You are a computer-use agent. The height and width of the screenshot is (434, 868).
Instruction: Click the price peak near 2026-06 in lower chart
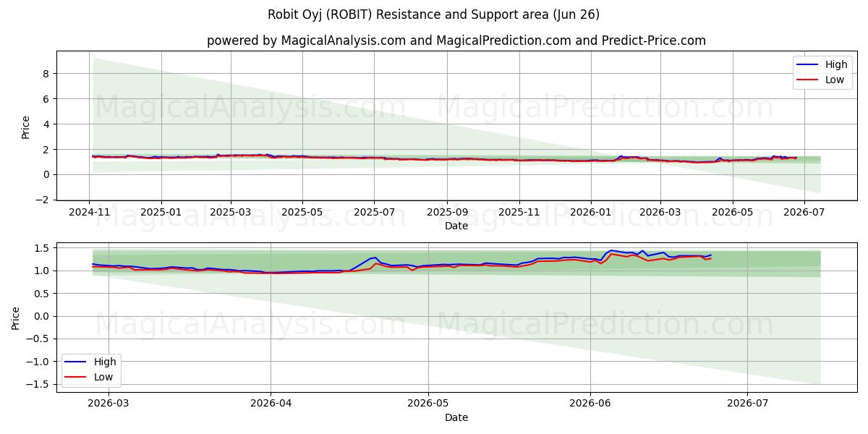611,250
